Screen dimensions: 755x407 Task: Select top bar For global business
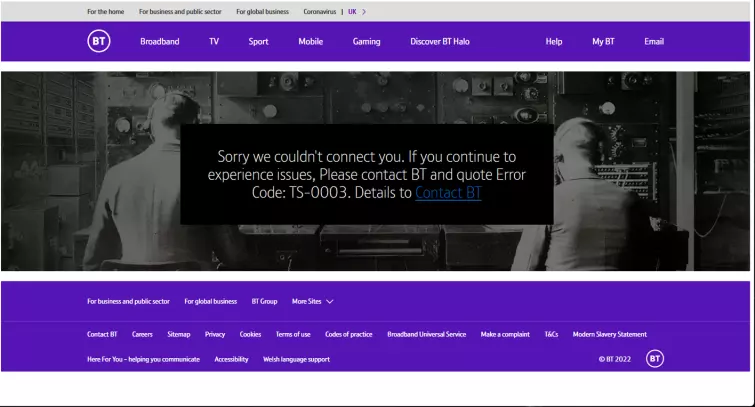point(262,12)
